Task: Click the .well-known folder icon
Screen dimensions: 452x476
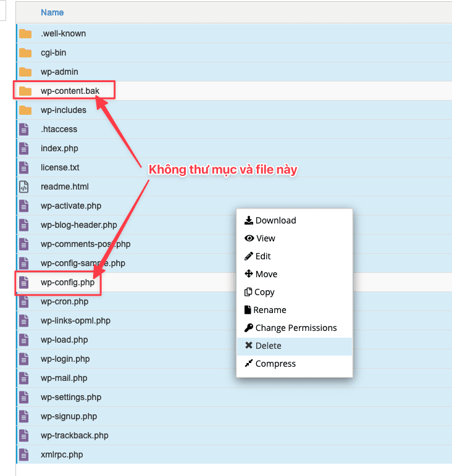Action: (25, 34)
